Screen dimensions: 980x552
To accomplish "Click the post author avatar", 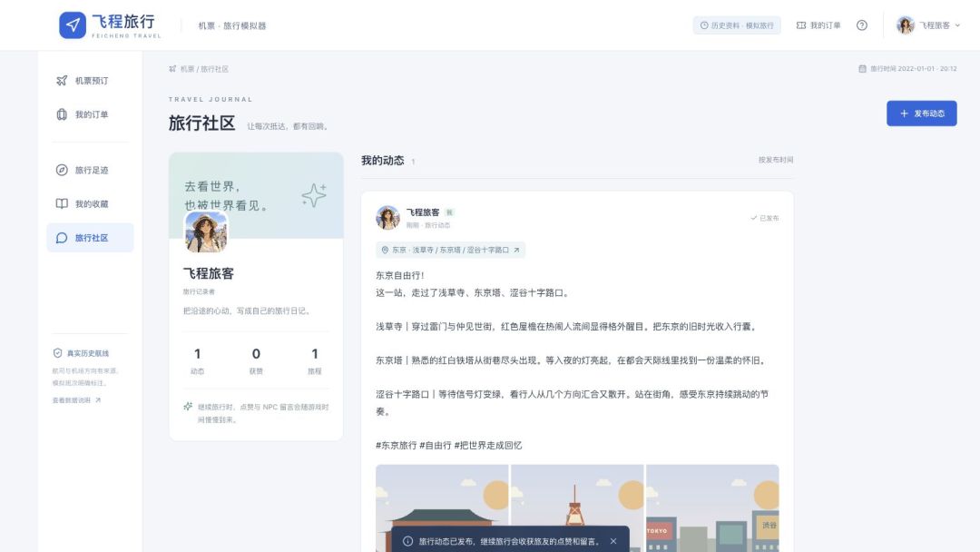I will (x=387, y=218).
